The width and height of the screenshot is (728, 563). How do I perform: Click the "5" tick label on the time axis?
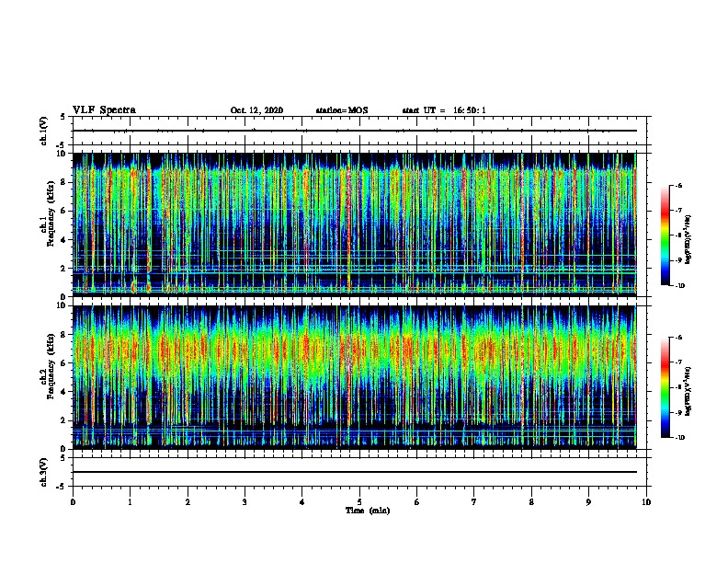click(359, 502)
